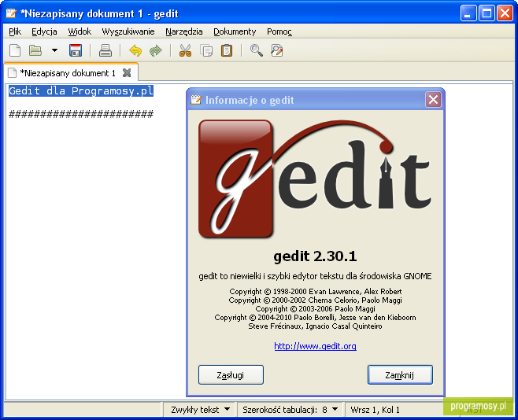Close the gedit main window
The height and width of the screenshot is (420, 518).
click(505, 13)
